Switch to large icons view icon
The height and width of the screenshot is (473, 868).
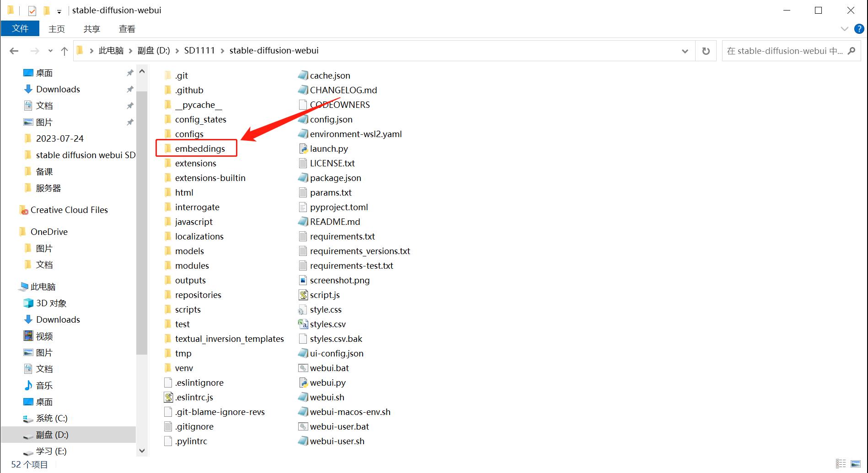[856, 464]
